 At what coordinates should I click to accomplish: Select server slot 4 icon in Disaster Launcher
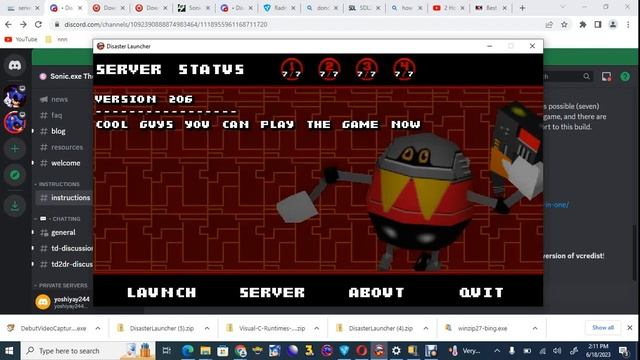[404, 69]
